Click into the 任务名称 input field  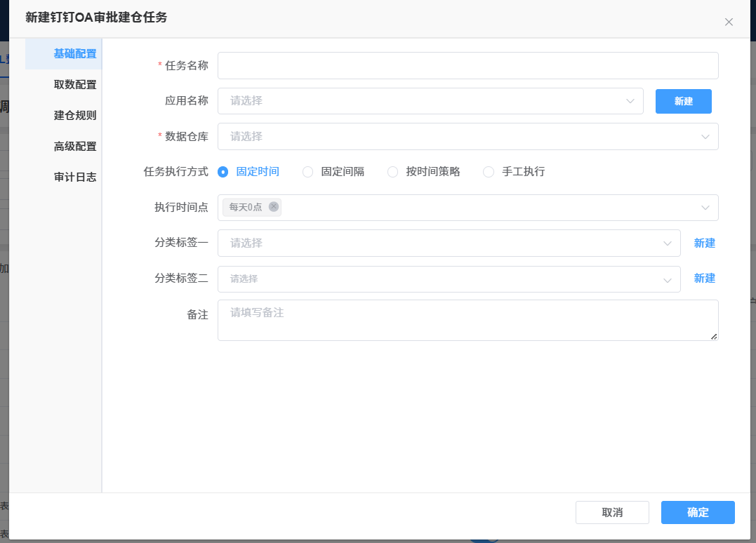point(467,66)
